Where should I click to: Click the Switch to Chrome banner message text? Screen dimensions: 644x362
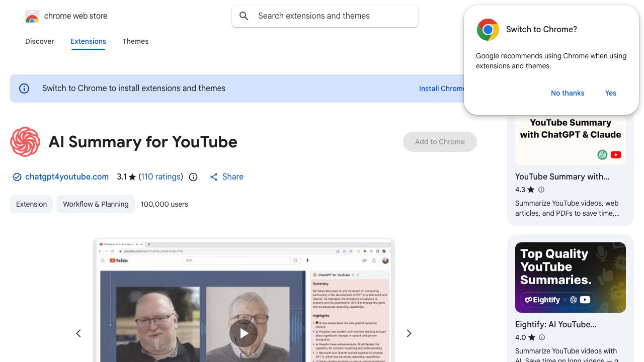(134, 88)
